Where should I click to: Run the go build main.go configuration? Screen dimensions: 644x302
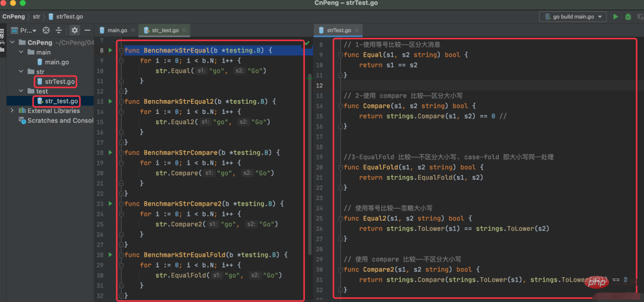[x=615, y=17]
